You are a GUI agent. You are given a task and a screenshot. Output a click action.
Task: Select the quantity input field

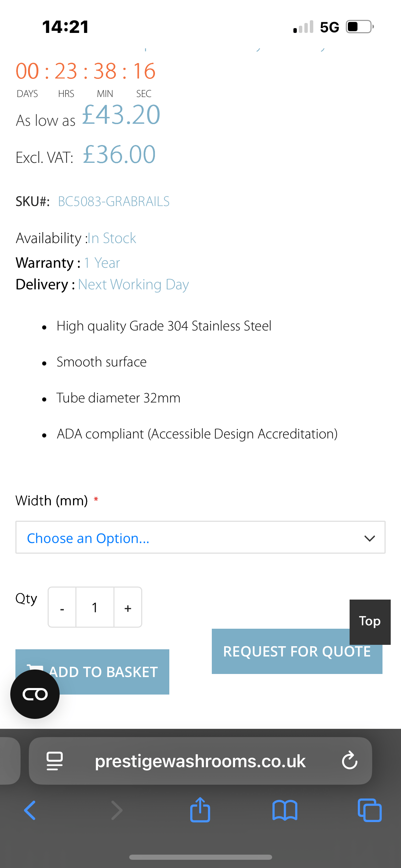95,608
